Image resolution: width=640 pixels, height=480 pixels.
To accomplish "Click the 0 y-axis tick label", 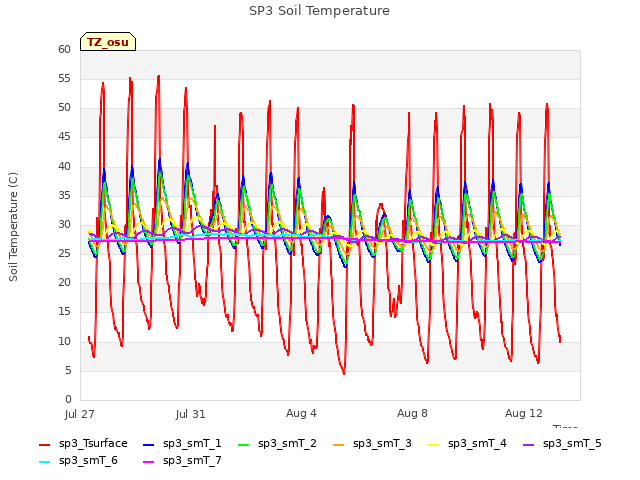I will pyautogui.click(x=68, y=399).
